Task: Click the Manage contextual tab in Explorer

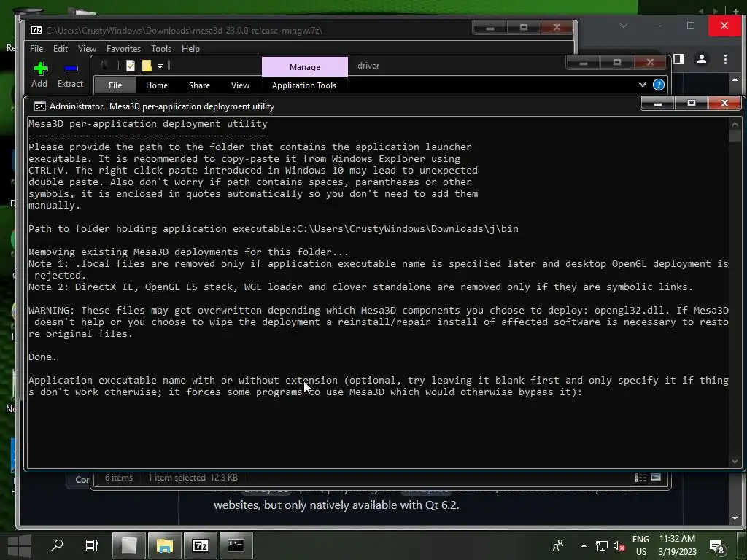Action: (305, 66)
